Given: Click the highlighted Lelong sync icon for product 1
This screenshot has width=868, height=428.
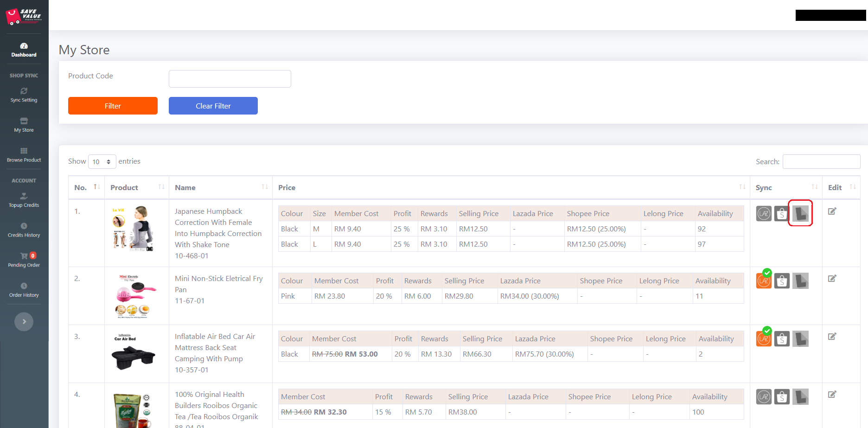Looking at the screenshot, I should (800, 213).
